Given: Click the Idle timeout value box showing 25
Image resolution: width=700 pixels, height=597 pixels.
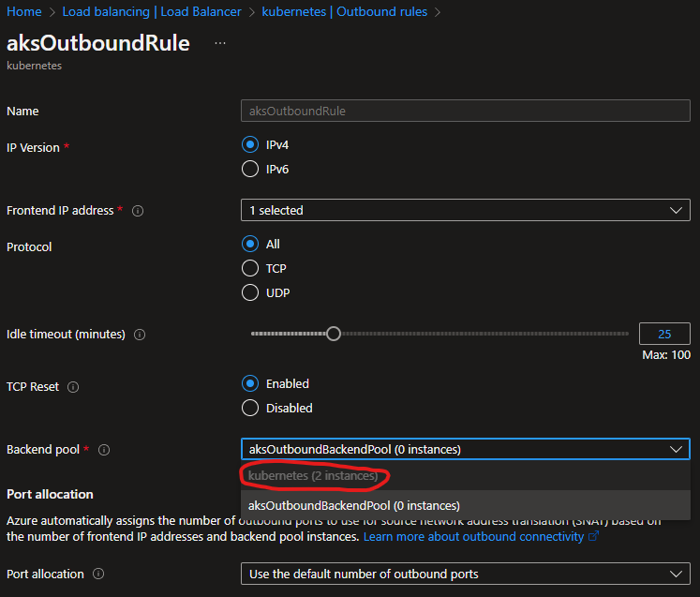Looking at the screenshot, I should coord(664,334).
